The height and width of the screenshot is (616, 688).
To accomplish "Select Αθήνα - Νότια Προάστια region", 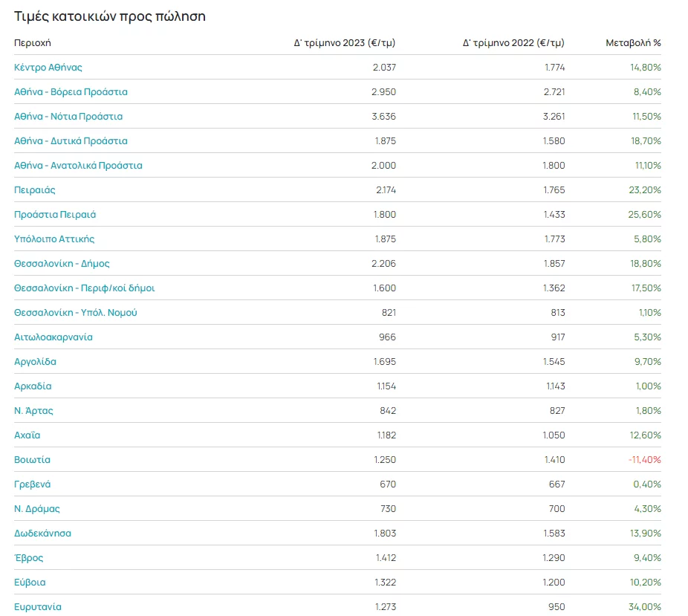I will click(x=68, y=117).
